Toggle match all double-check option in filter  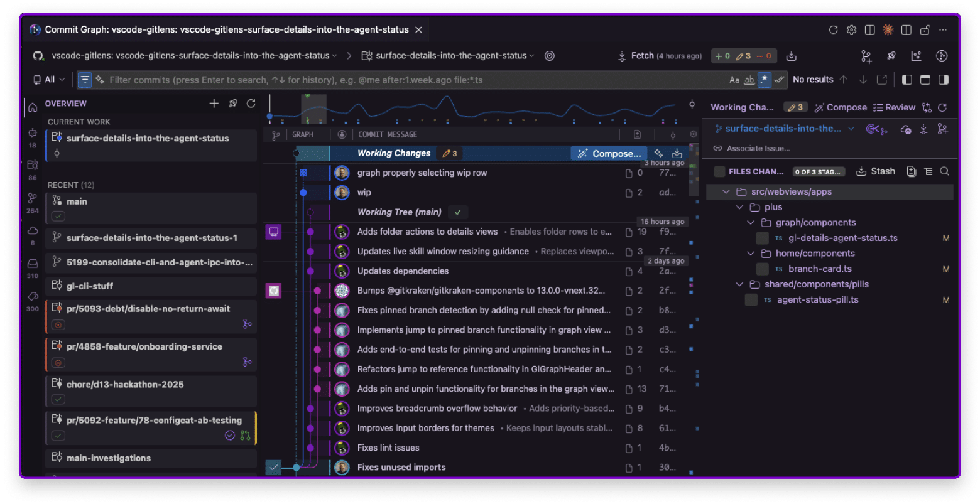tap(780, 80)
